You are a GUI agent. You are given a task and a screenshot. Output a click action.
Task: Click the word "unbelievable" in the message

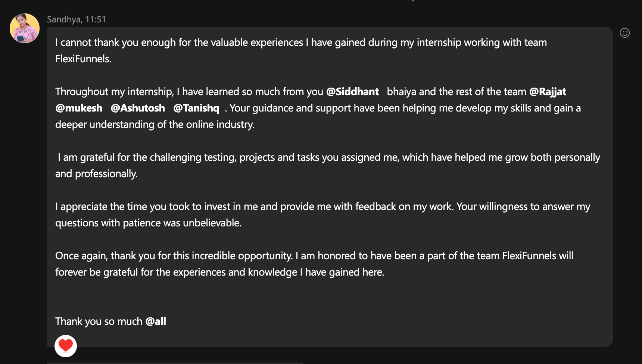212,223
